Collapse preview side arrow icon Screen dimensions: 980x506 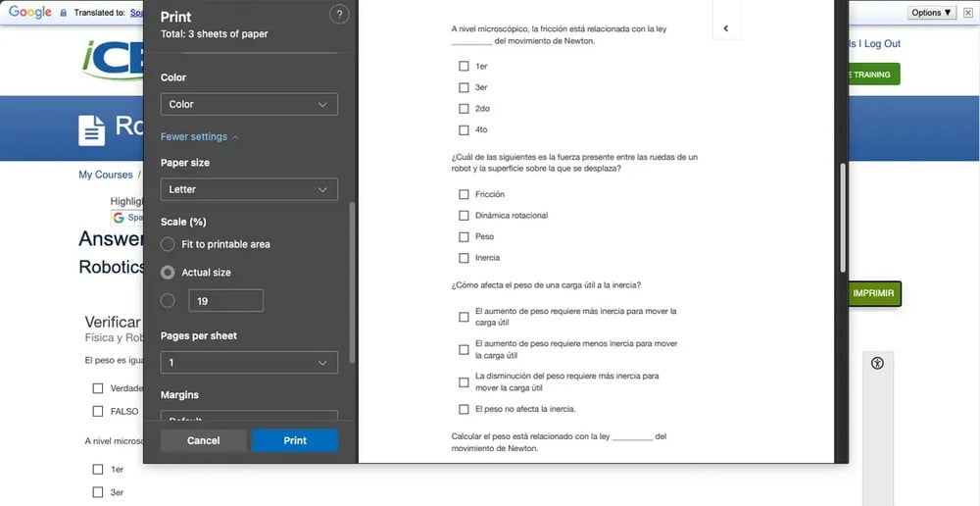click(x=725, y=28)
